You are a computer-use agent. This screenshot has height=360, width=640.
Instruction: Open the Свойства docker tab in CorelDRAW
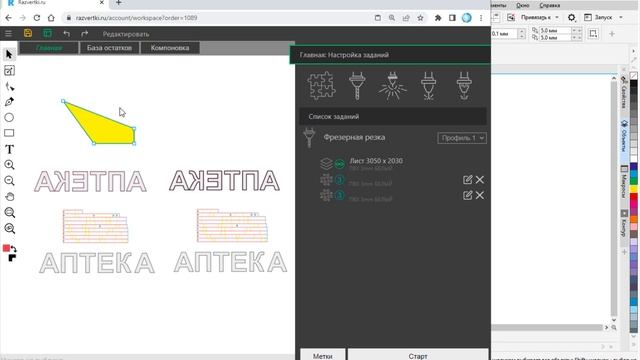coord(624,93)
